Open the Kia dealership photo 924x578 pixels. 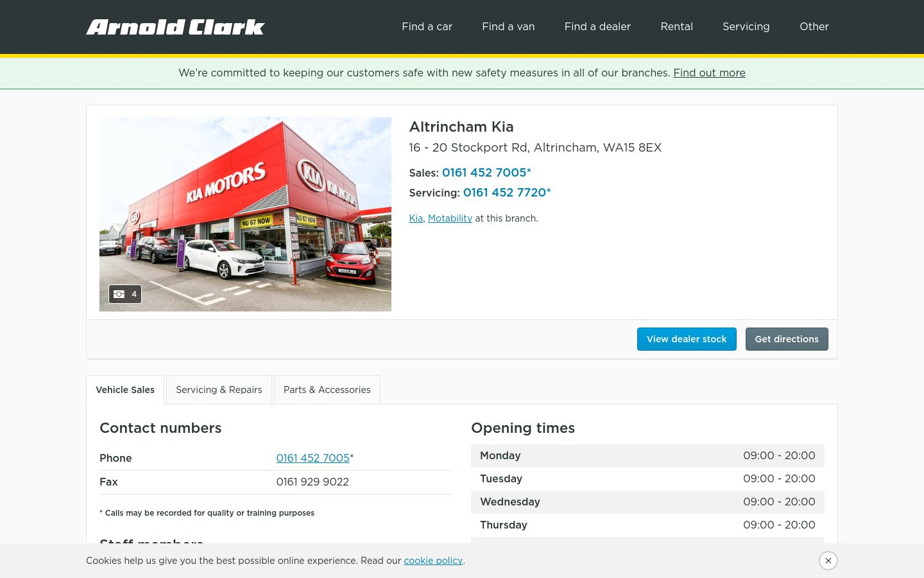[x=245, y=214]
